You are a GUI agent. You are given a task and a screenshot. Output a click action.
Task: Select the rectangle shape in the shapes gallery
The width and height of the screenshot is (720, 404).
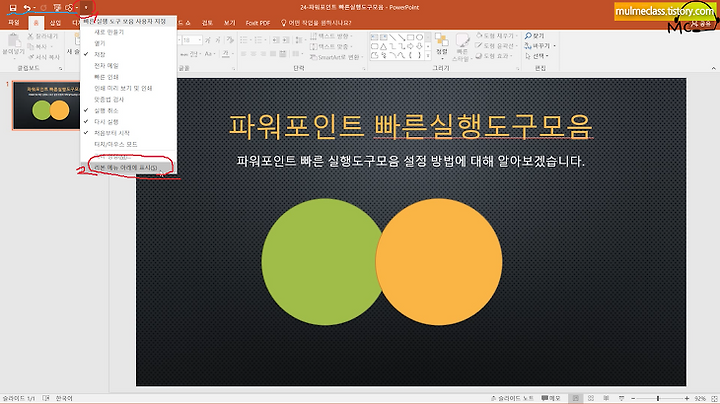click(411, 37)
